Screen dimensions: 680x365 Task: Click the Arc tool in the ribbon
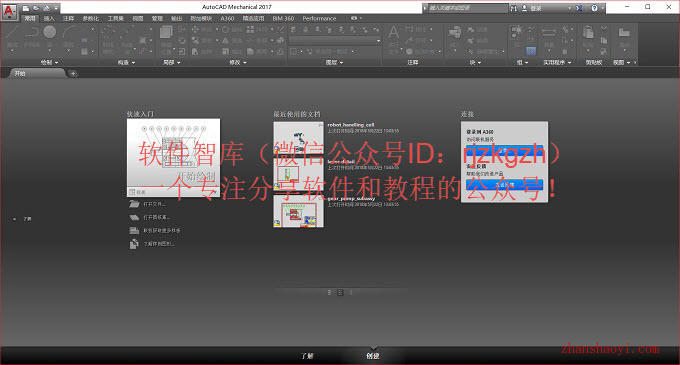coord(69,33)
